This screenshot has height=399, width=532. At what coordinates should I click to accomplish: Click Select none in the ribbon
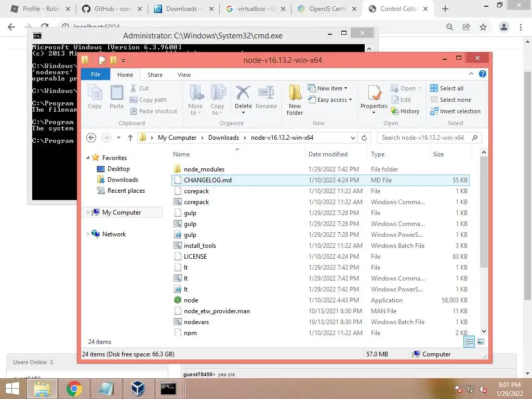tap(451, 100)
